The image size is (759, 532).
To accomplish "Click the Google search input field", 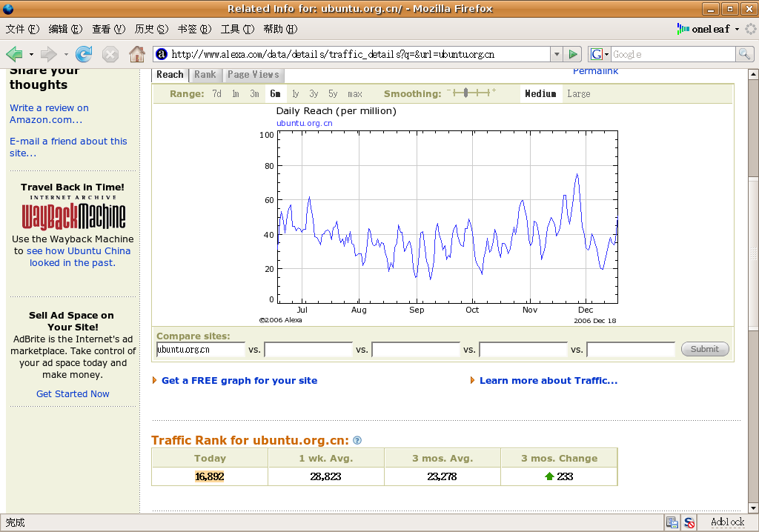I will tap(673, 54).
